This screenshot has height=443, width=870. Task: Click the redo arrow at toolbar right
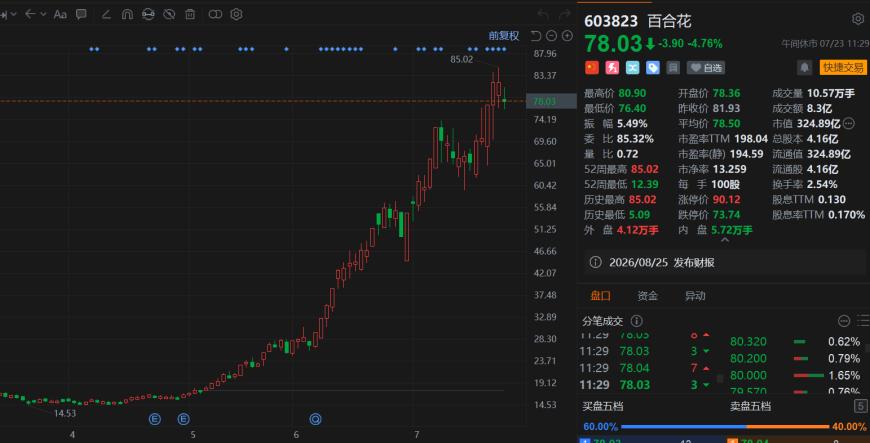[565, 14]
